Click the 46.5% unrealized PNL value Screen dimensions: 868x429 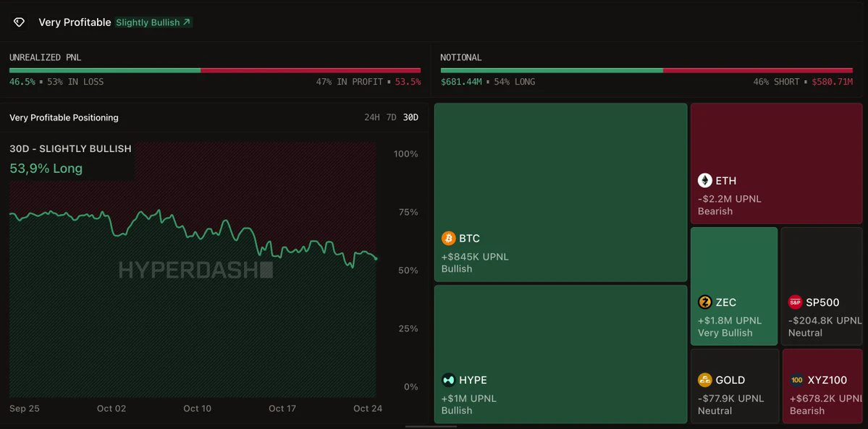click(x=22, y=82)
